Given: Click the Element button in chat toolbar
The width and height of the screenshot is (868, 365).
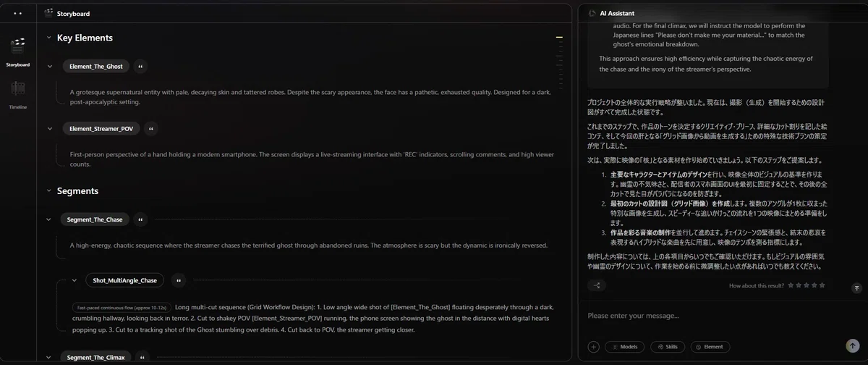Looking at the screenshot, I should click(x=710, y=347).
